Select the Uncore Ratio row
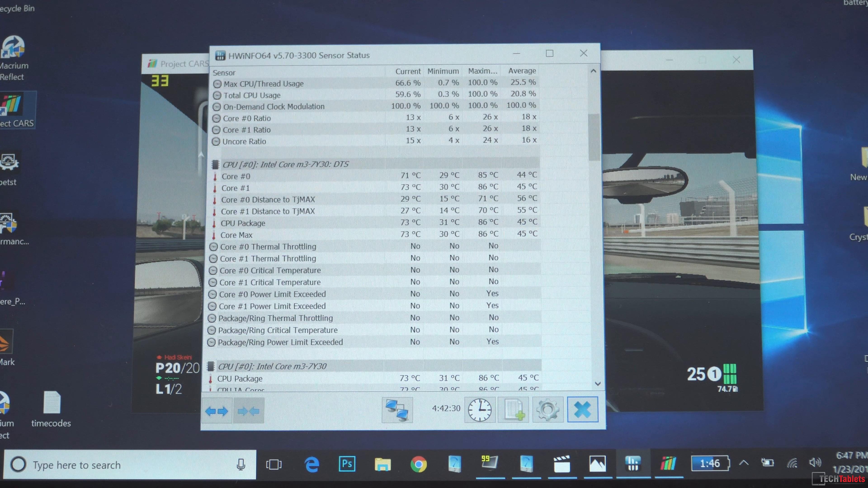868x488 pixels. tap(375, 141)
